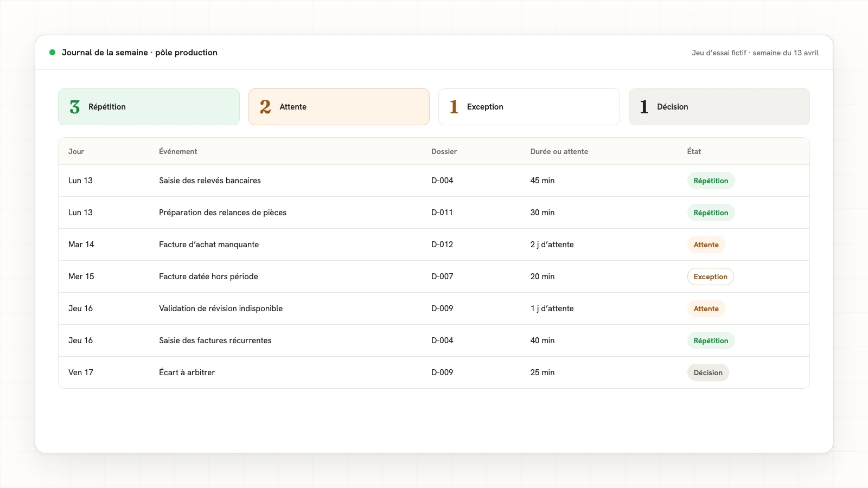This screenshot has width=868, height=488.
Task: Select the Préparation des relances de pièces row
Action: tap(434, 213)
